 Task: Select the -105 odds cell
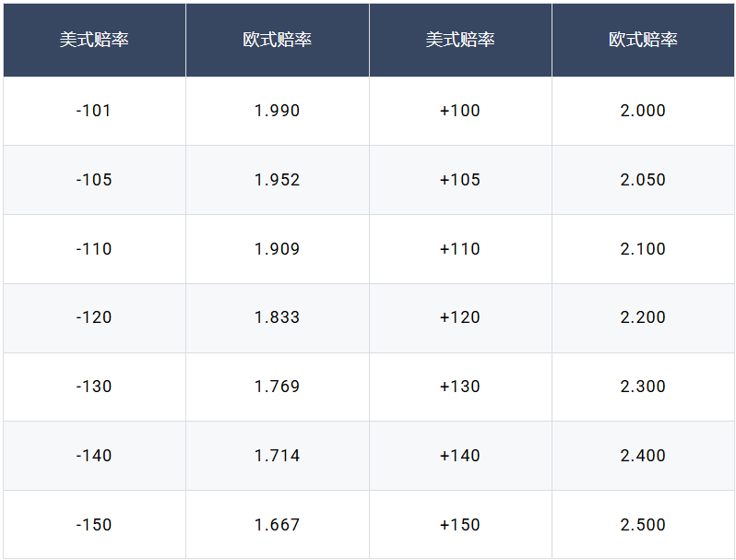click(x=94, y=180)
